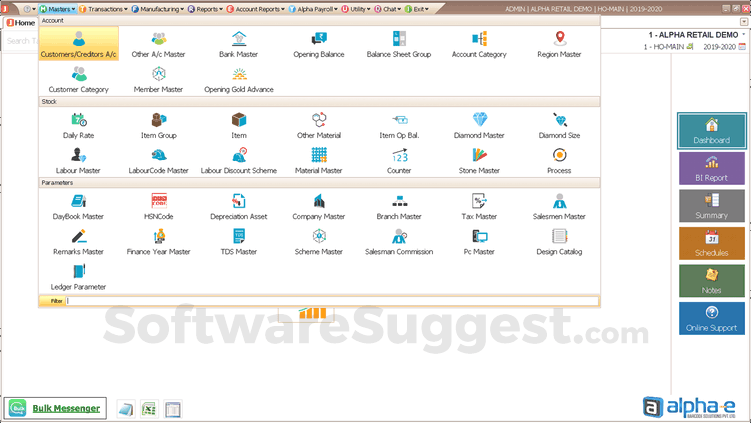Open Member Master

pyautogui.click(x=159, y=80)
